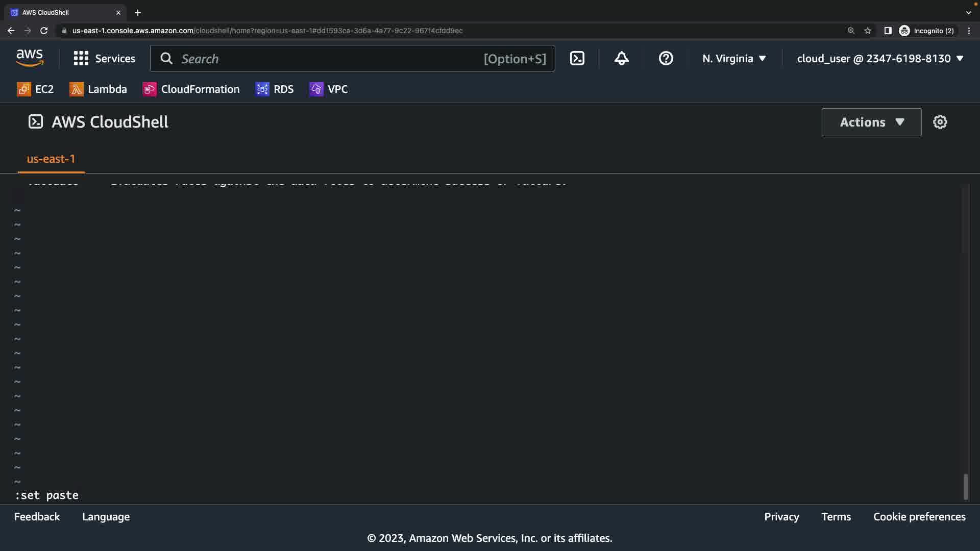Open Lambda service shortcut
Screen dimensions: 980x551
[98, 89]
